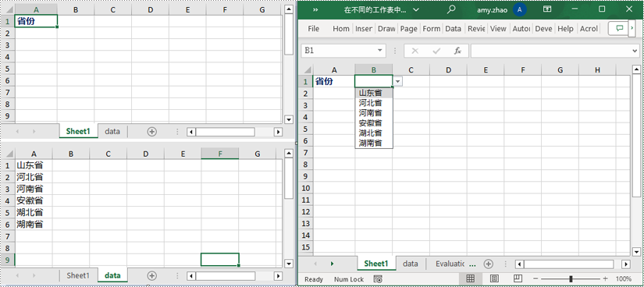Select column D header in the right worksheet
Screen dimensions: 644x287
[x=448, y=70]
